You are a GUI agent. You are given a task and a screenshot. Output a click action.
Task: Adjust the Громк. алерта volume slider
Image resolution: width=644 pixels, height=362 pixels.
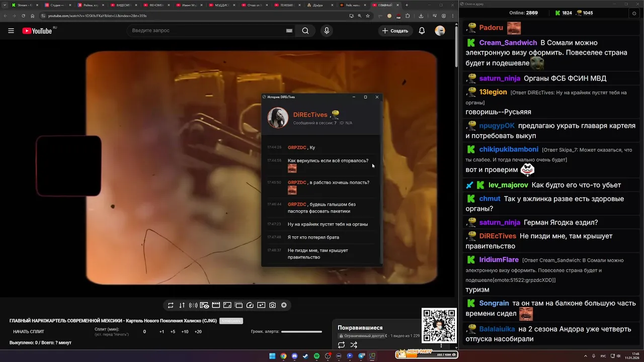[301, 332]
